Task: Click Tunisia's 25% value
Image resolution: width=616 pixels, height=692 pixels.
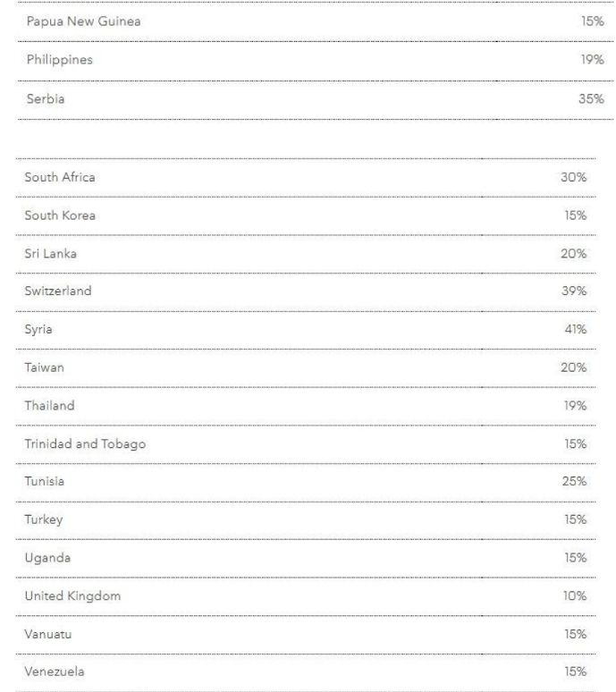Action: click(x=573, y=482)
